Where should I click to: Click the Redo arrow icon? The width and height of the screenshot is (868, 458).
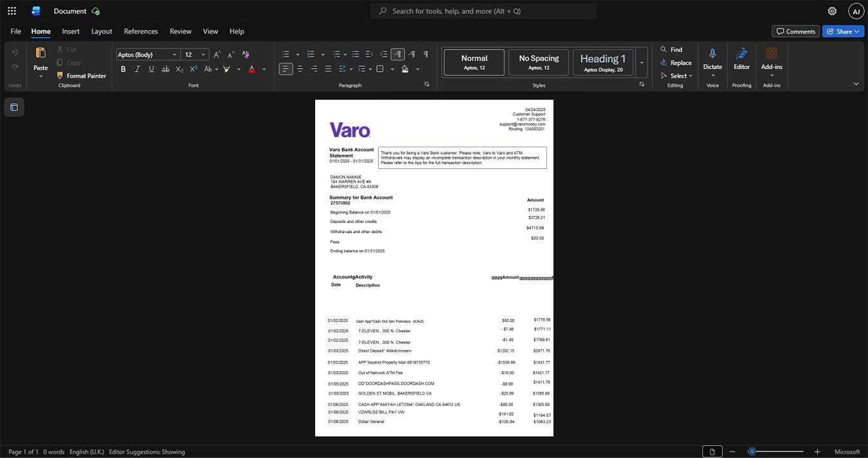(15, 67)
